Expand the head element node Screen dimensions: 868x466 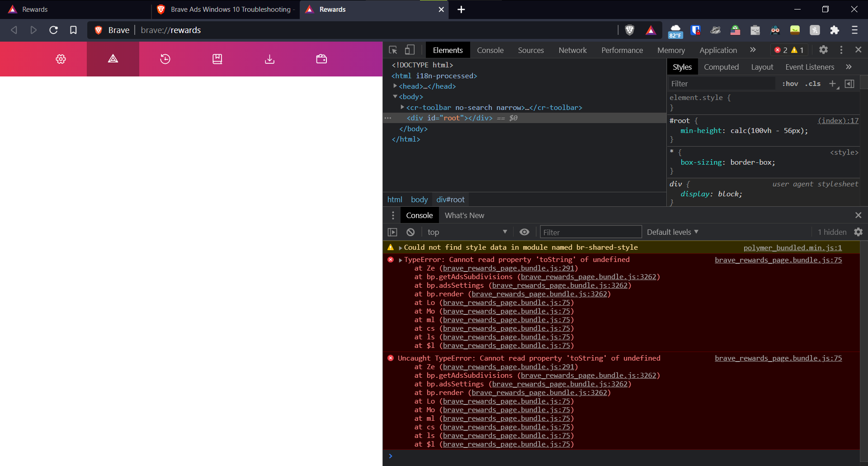(x=395, y=86)
